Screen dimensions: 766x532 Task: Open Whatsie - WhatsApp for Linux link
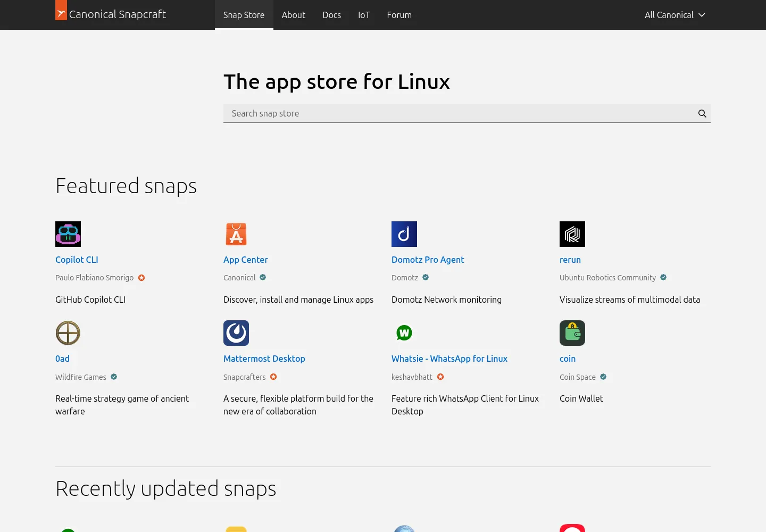click(x=449, y=359)
